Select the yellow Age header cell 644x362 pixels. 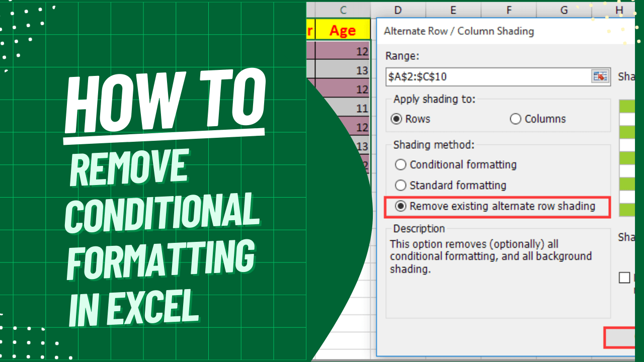pos(344,30)
